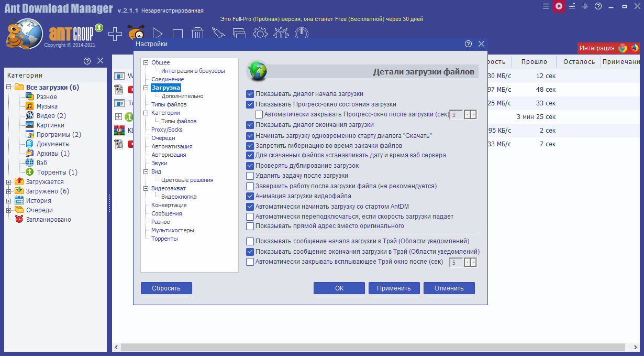Screen dimensions: 644x356
Task: Open the hamburger menu in the title bar
Action: pyautogui.click(x=546, y=6)
